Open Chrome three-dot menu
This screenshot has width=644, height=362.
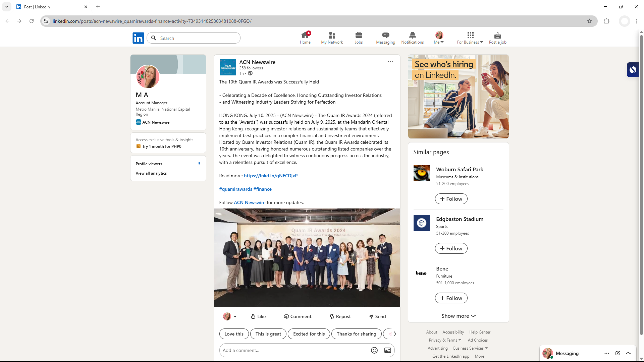pos(637,21)
